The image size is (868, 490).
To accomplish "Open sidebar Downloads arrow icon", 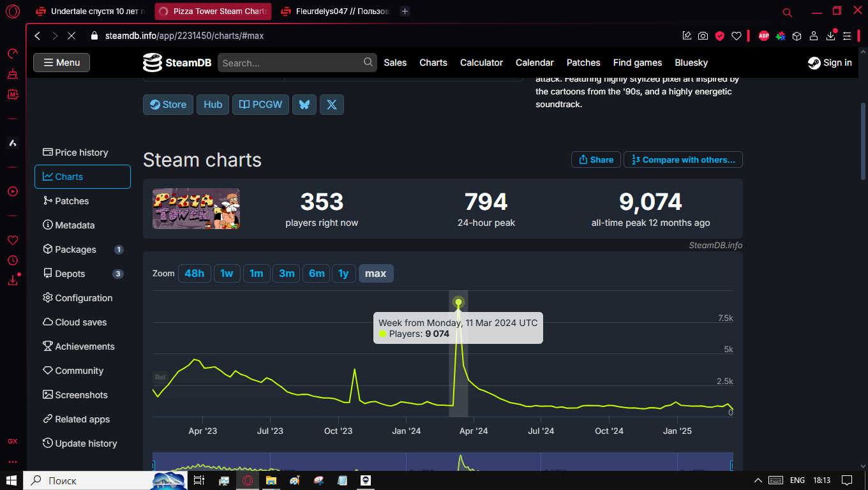I will tap(13, 280).
